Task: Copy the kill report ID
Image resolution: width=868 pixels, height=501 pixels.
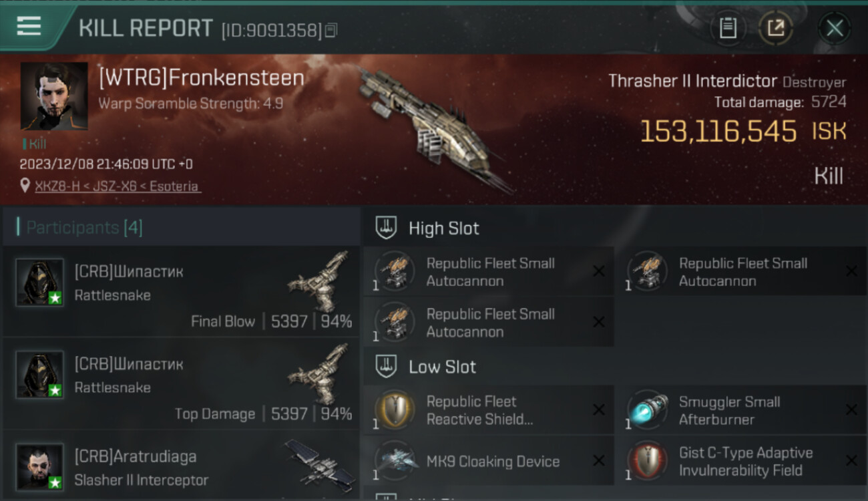Action: 331,29
